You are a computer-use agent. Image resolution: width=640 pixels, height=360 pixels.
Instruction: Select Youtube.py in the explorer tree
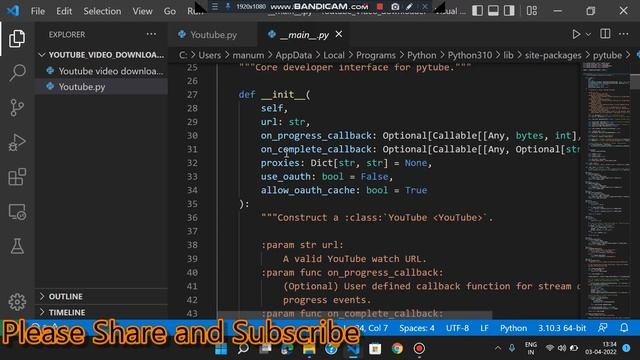click(x=102, y=87)
